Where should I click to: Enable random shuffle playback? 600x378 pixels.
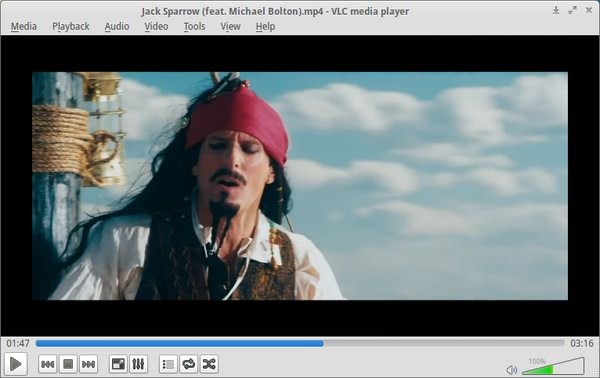click(209, 364)
